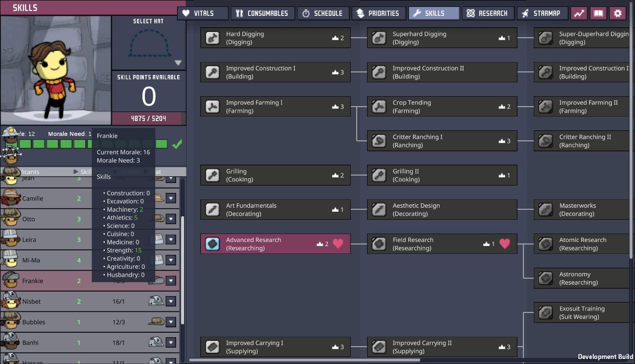
Task: Click the Art Fundamentals skill icon
Action: [x=213, y=209]
